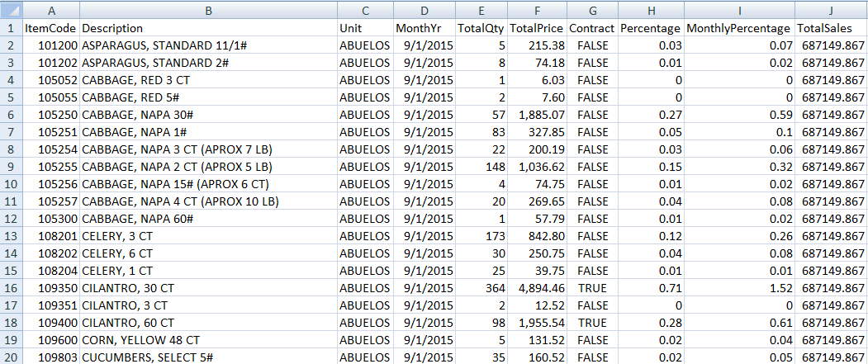
Task: Click item code 105251
Action: click(51, 132)
